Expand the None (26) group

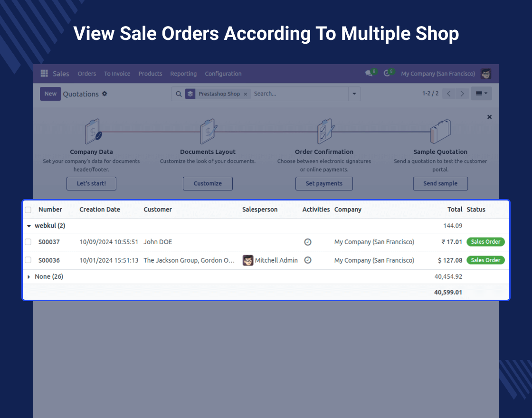click(x=29, y=277)
